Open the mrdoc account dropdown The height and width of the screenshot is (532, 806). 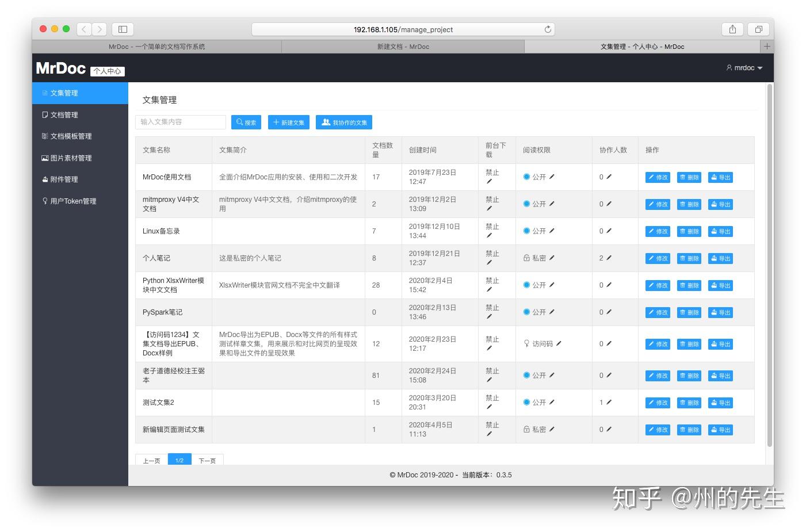pyautogui.click(x=745, y=67)
